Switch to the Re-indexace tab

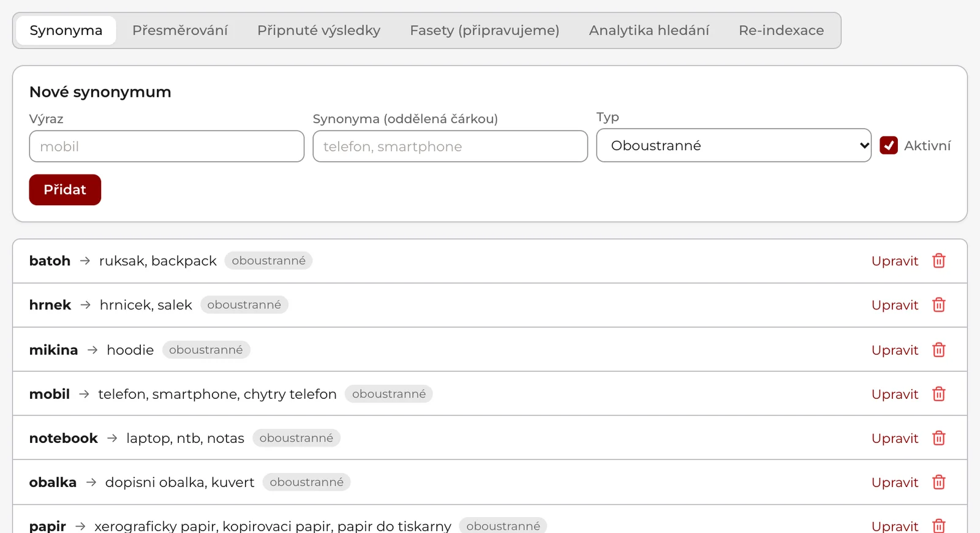(x=782, y=31)
